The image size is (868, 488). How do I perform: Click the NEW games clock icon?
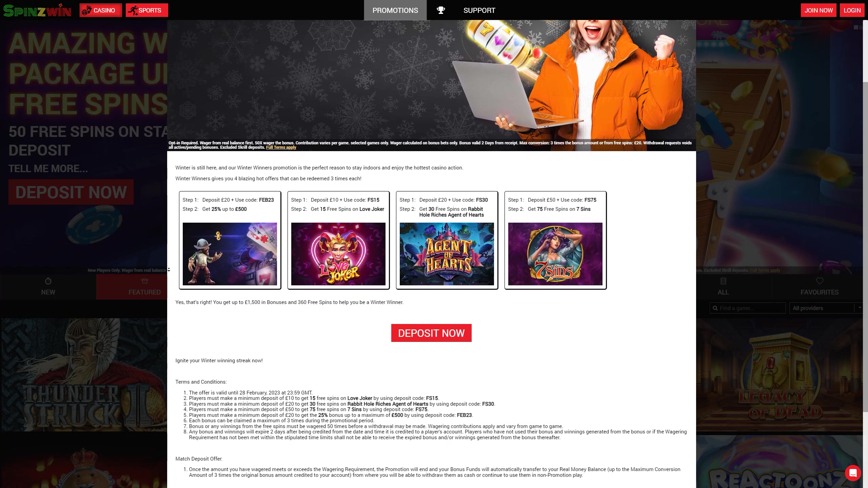[x=48, y=281]
